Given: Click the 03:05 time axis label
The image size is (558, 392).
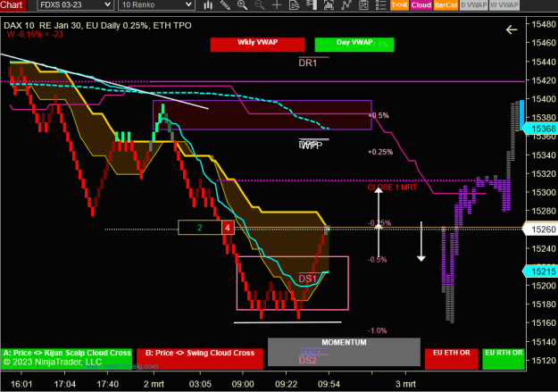Looking at the screenshot, I should pos(200,384).
